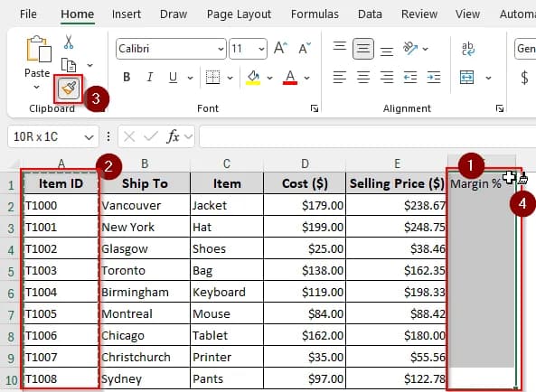Select the Margin % header cell
Viewport: 536px width, 392px height.
pyautogui.click(x=481, y=183)
